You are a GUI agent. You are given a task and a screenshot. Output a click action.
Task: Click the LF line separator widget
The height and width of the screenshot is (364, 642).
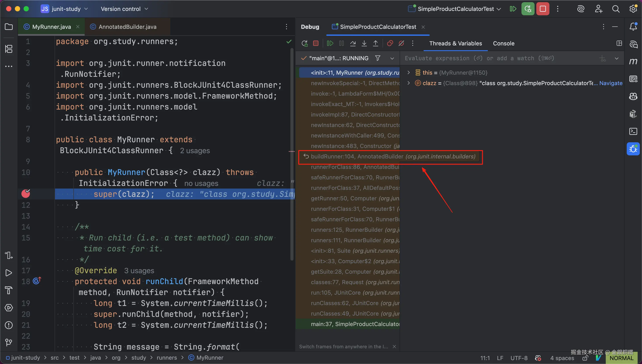pos(500,358)
